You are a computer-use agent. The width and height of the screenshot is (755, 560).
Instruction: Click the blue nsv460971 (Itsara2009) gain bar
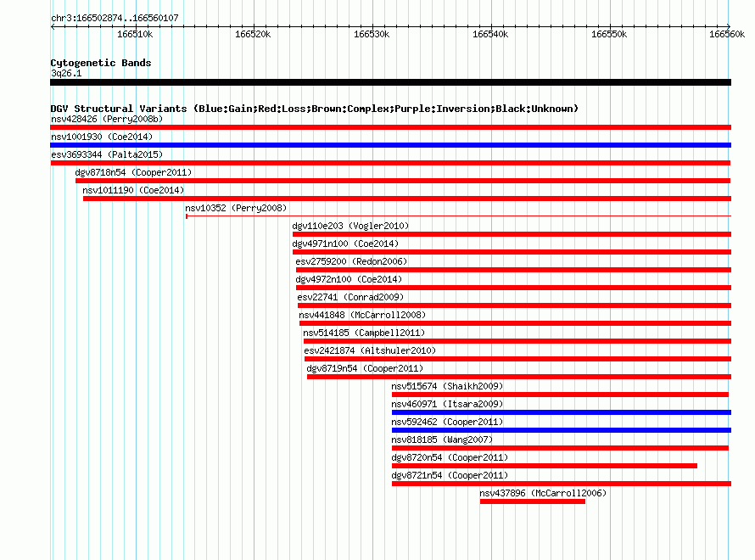pyautogui.click(x=562, y=412)
